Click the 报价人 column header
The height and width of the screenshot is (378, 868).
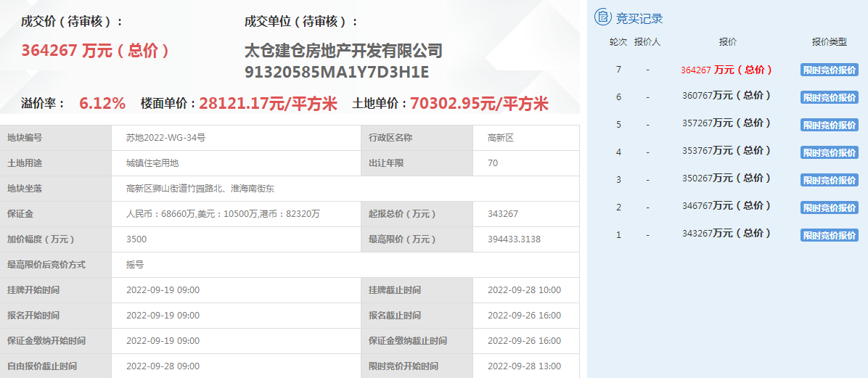coord(647,42)
